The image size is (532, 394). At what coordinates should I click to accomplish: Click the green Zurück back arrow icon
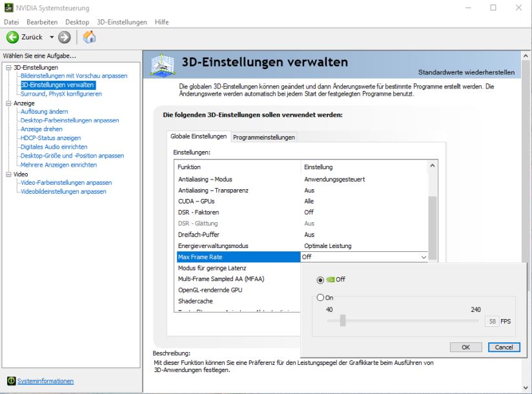coord(12,37)
